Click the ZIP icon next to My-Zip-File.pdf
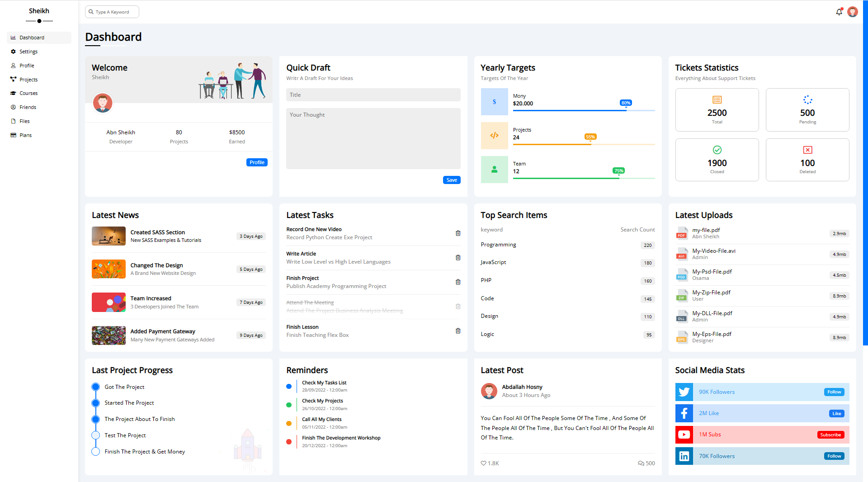The image size is (868, 482). 682,296
